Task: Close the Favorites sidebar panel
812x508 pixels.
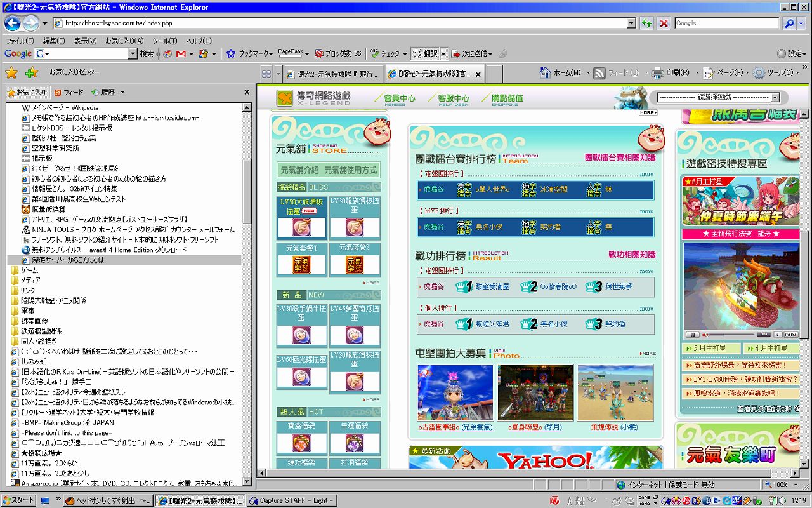Action: 247,92
